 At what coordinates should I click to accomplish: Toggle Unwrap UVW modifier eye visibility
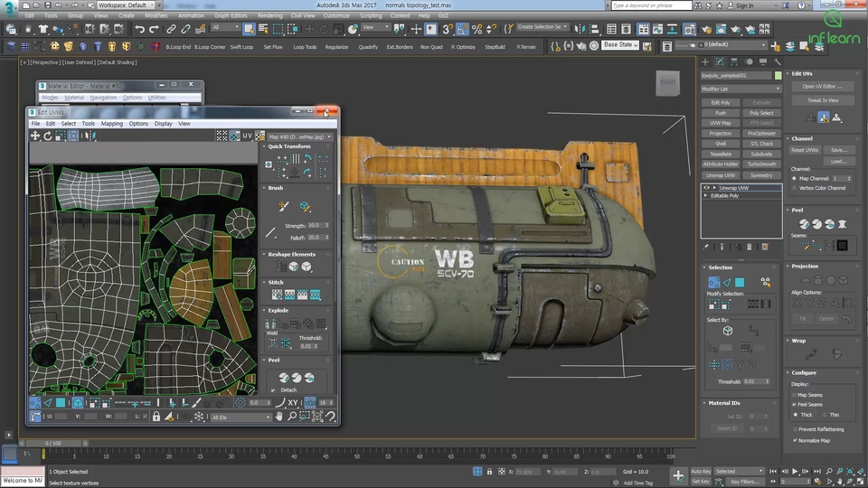(706, 188)
